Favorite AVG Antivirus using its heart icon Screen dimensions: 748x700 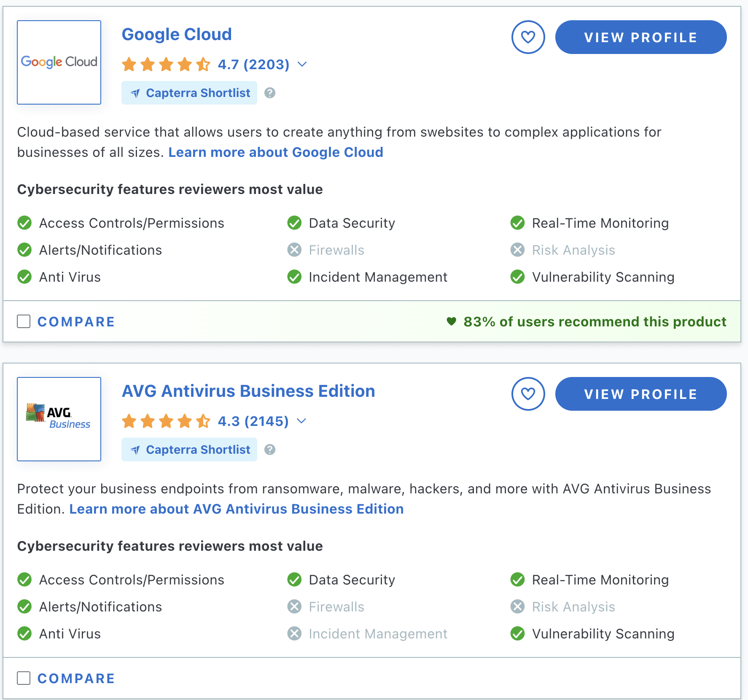[x=528, y=394]
